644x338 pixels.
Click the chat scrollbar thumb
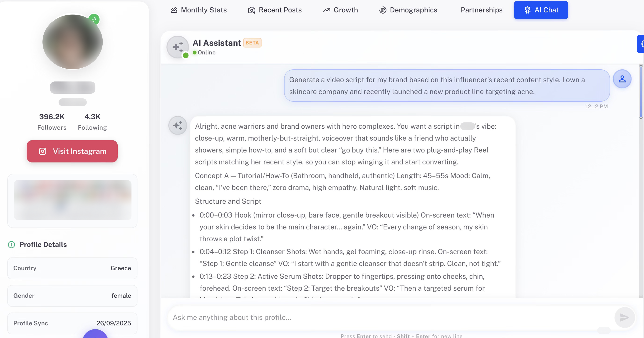tap(641, 91)
